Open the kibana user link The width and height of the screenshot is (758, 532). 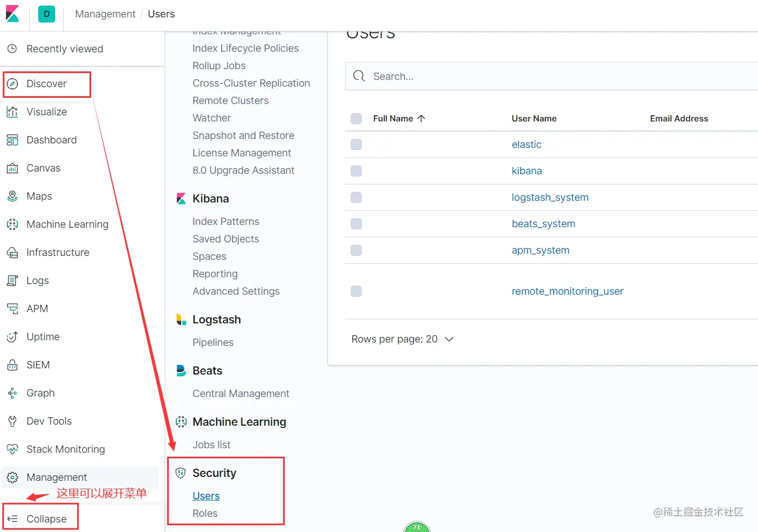tap(527, 171)
